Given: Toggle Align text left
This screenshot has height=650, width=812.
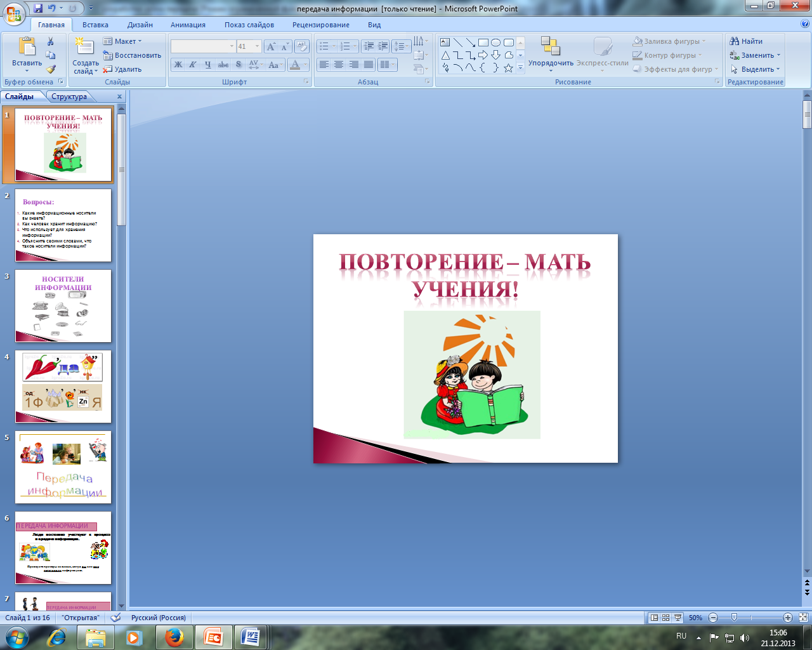Looking at the screenshot, I should (x=324, y=65).
